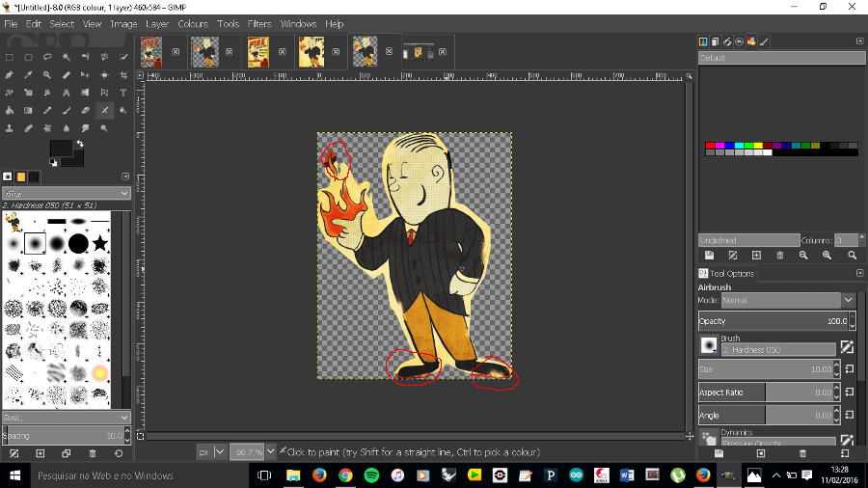This screenshot has width=868, height=488.
Task: Adjust the Aspect Ratio slider
Action: tap(770, 393)
